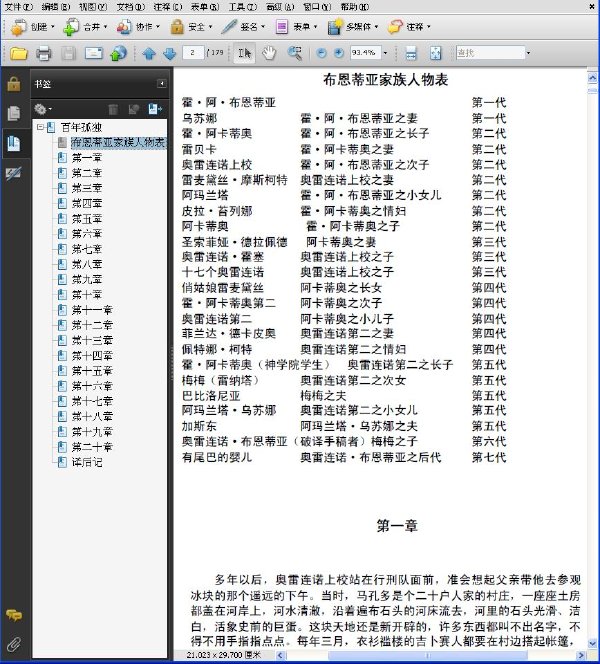Choose the Select text tool
This screenshot has width=600, height=664.
(x=244, y=53)
